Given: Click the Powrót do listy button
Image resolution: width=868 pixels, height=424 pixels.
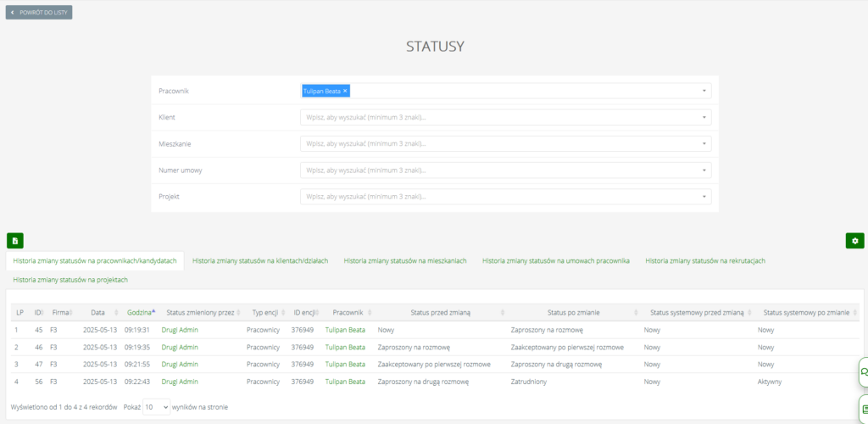Looking at the screenshot, I should (39, 13).
